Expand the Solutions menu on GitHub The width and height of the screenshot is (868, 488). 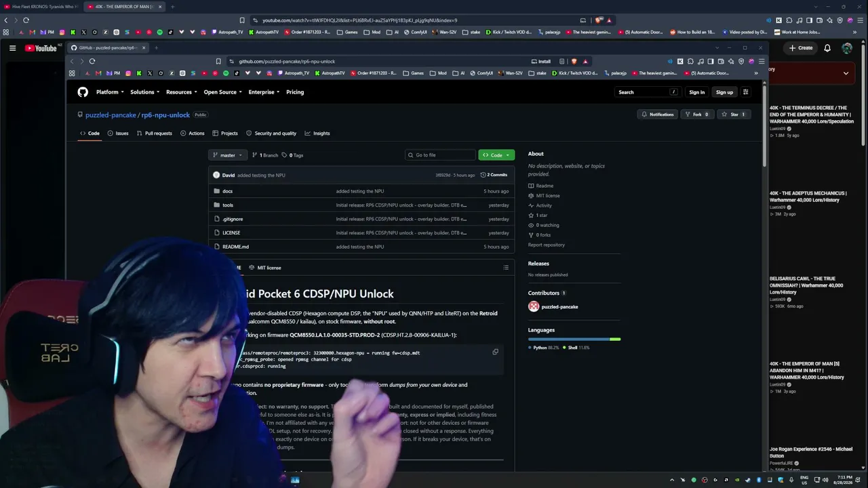[144, 92]
